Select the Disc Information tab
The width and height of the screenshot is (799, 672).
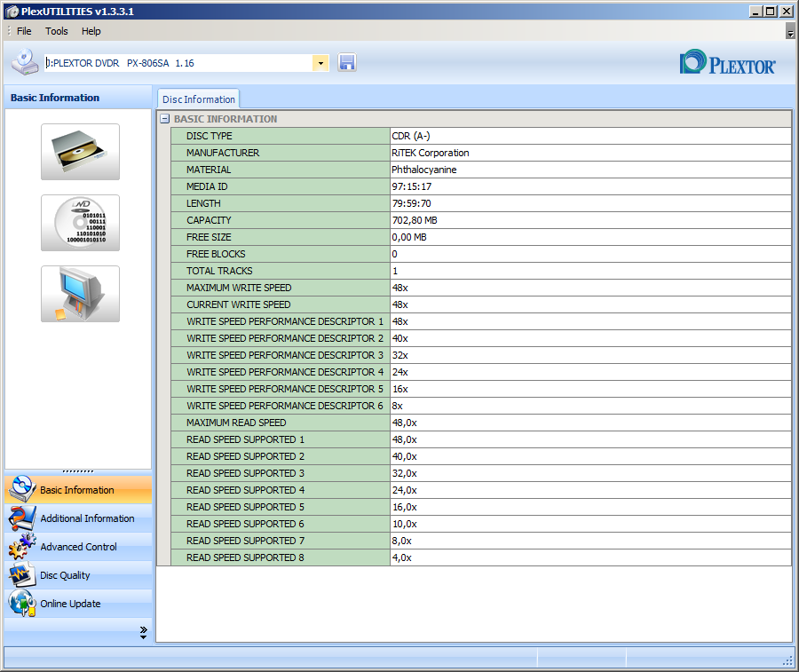[199, 99]
